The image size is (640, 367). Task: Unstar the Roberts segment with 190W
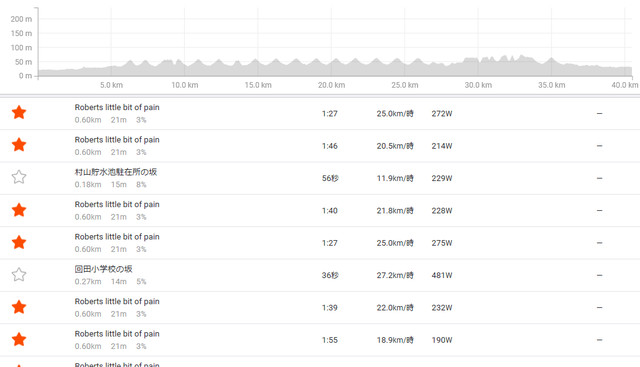(19, 339)
